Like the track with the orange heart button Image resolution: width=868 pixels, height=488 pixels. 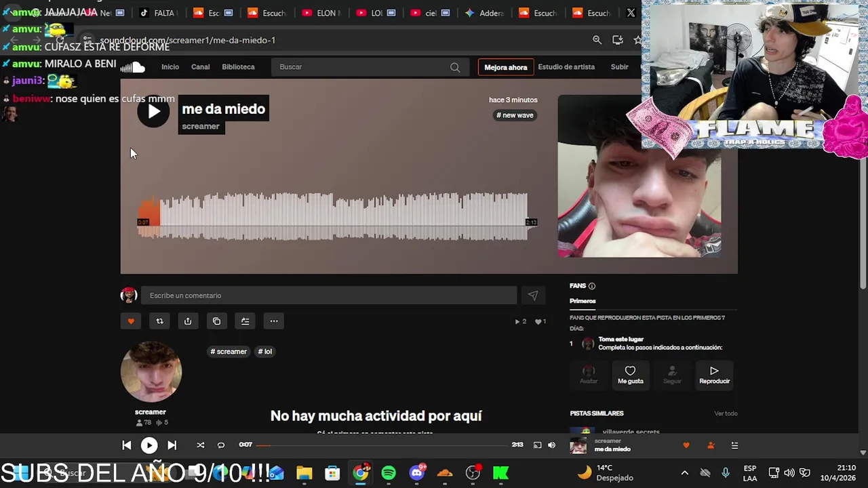tap(131, 321)
